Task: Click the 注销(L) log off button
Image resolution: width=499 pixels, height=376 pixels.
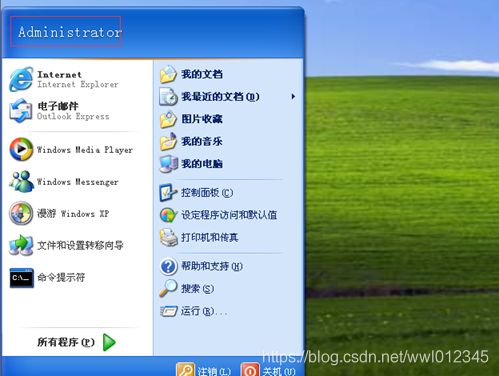Action: pyautogui.click(x=203, y=370)
